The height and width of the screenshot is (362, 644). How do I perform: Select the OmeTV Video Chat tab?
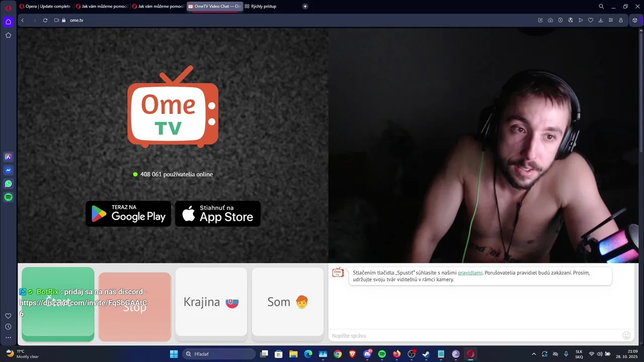pyautogui.click(x=215, y=7)
